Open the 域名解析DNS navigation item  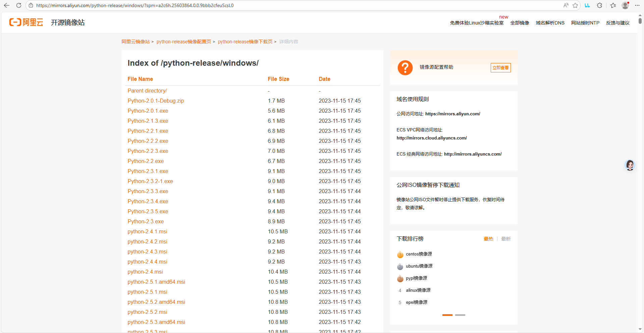550,23
